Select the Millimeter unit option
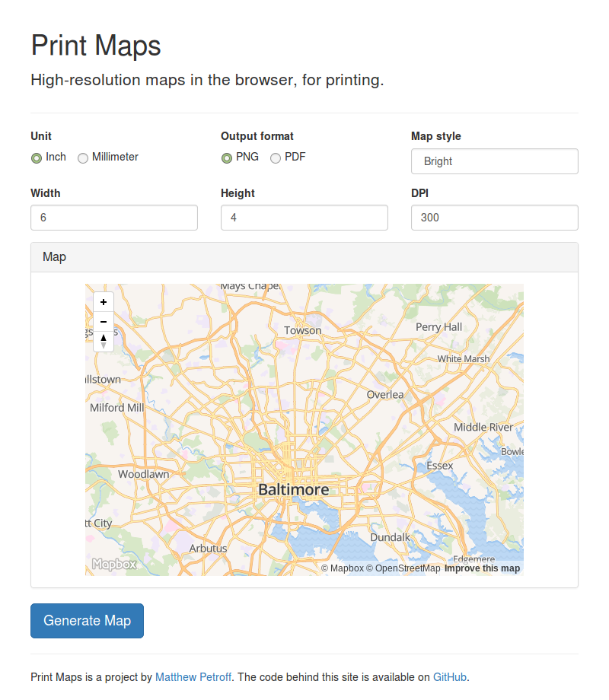The width and height of the screenshot is (609, 700). coord(83,157)
